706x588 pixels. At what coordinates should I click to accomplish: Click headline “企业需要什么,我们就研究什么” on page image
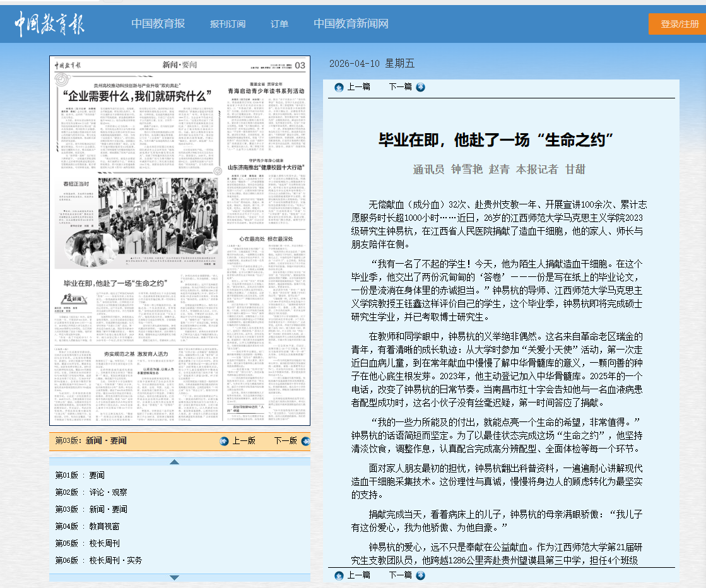(136, 97)
